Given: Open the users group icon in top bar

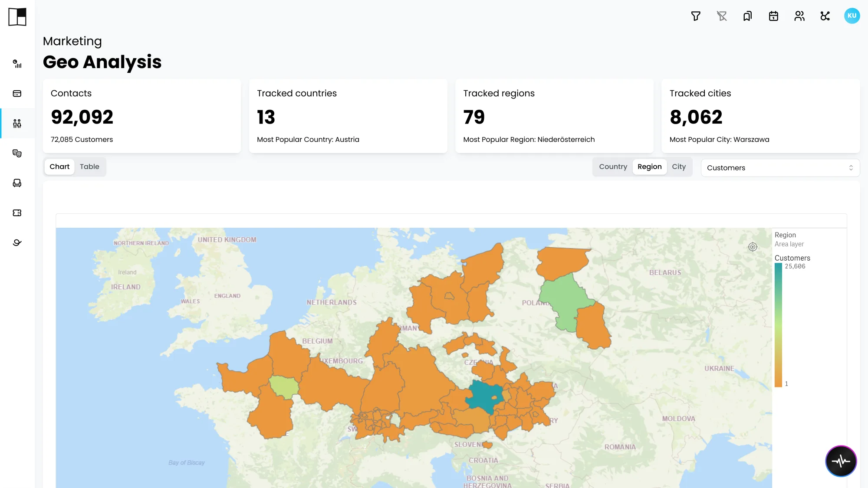Looking at the screenshot, I should pos(799,16).
